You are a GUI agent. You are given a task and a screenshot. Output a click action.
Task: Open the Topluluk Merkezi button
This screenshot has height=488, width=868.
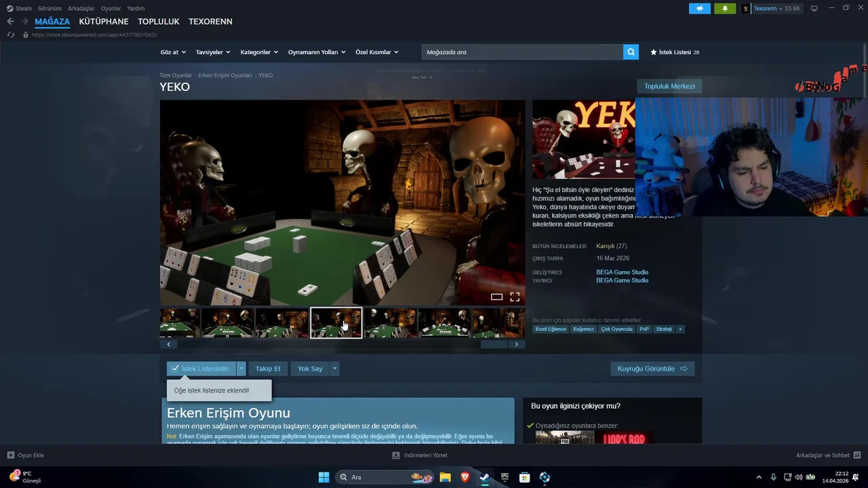coord(669,86)
